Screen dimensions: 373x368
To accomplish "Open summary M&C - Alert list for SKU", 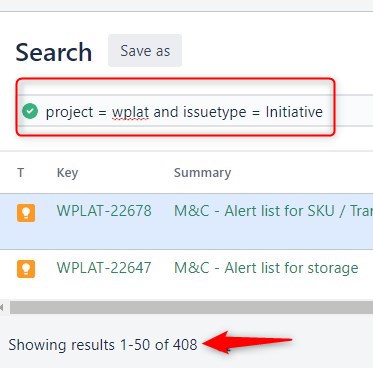I will coord(273,211).
